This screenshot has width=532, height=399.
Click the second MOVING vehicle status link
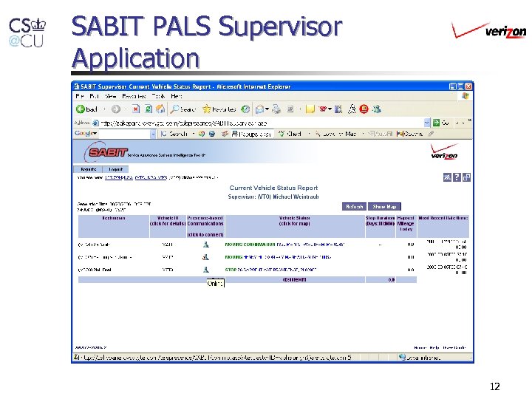point(278,257)
